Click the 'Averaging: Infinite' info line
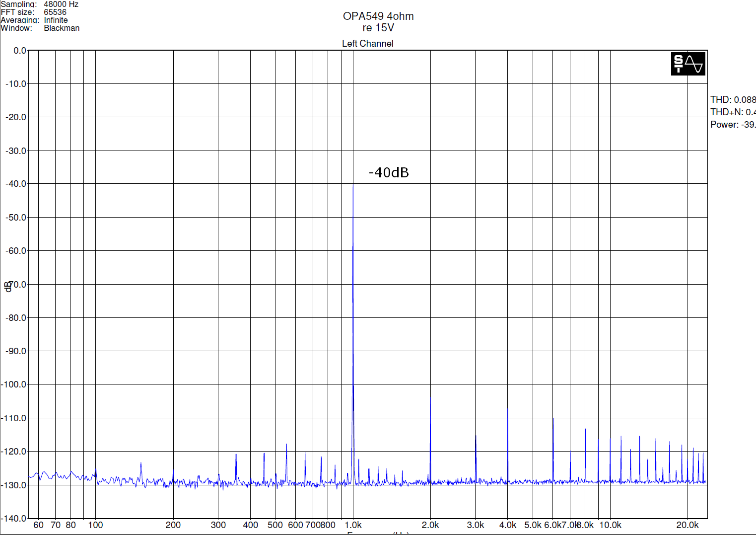Screen dimensions: 756x535 click(x=34, y=20)
